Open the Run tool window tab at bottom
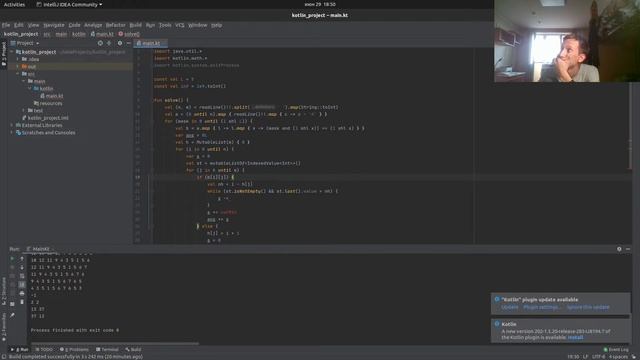The width and height of the screenshot is (640, 360). [x=19, y=349]
